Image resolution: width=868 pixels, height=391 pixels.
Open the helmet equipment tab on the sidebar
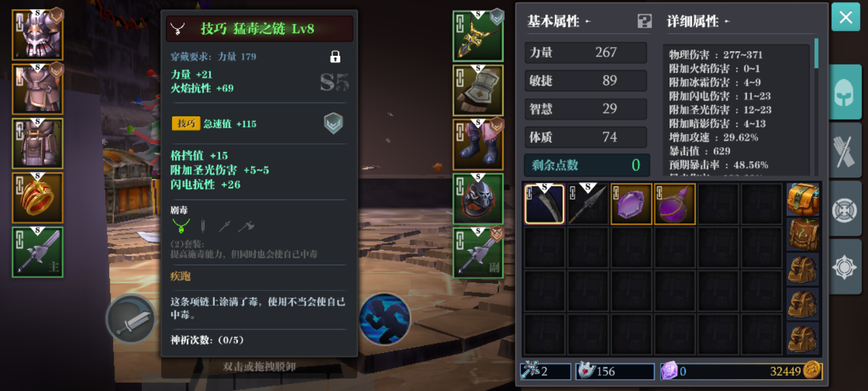(x=845, y=92)
